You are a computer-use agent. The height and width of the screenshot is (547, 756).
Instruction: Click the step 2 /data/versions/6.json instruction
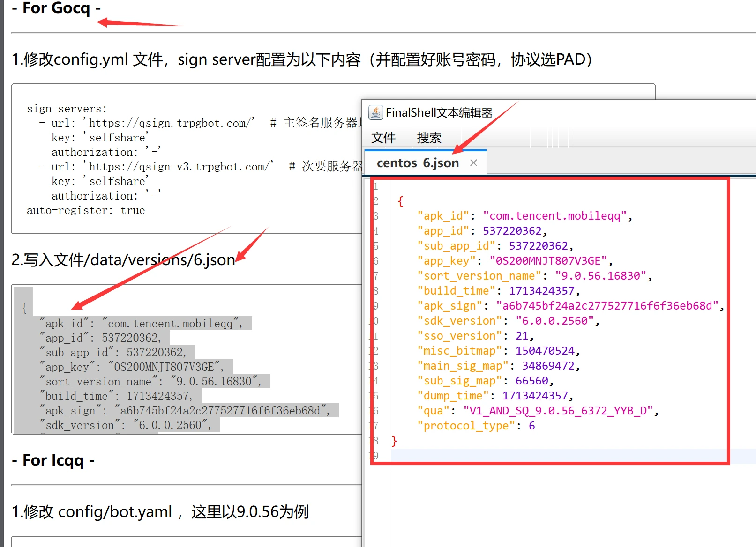[x=123, y=259]
